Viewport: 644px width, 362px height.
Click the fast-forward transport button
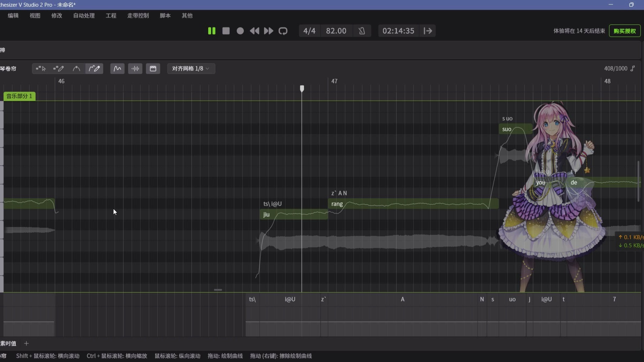coord(268,31)
